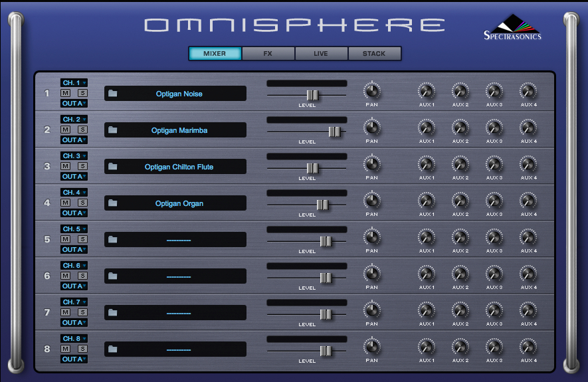Open the patch folder icon on part 8
Image resolution: width=588 pixels, height=382 pixels.
coord(112,349)
